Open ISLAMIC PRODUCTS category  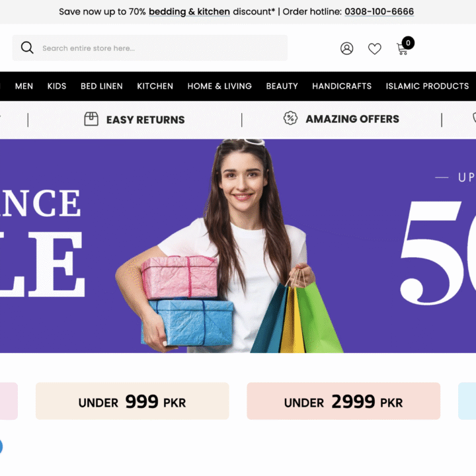428,86
